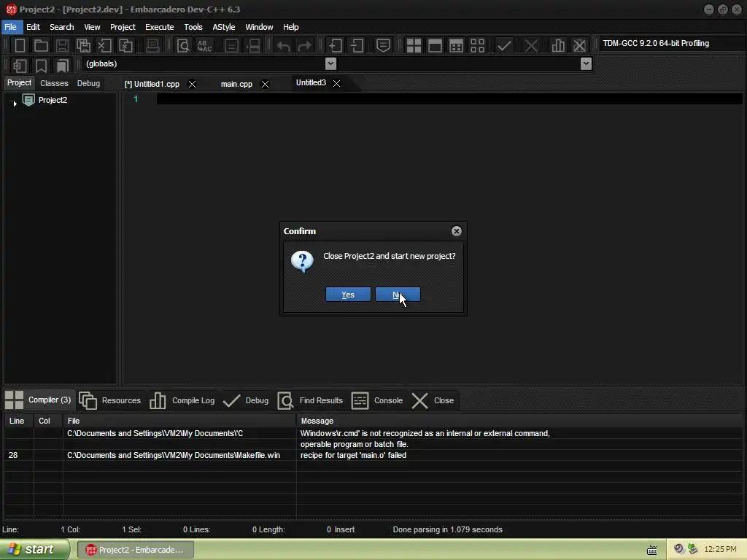747x560 pixels.
Task: Open the (globals) scope dropdown arrow
Action: 330,63
